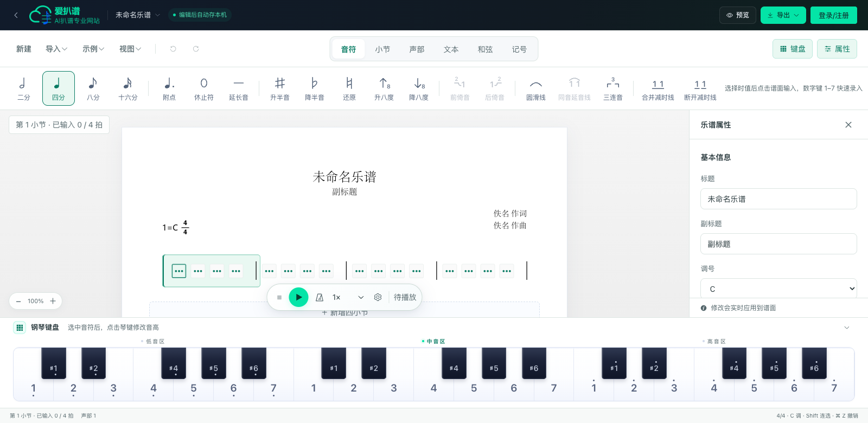Raise the note by octave (升八度)
868x423 pixels.
click(384, 88)
